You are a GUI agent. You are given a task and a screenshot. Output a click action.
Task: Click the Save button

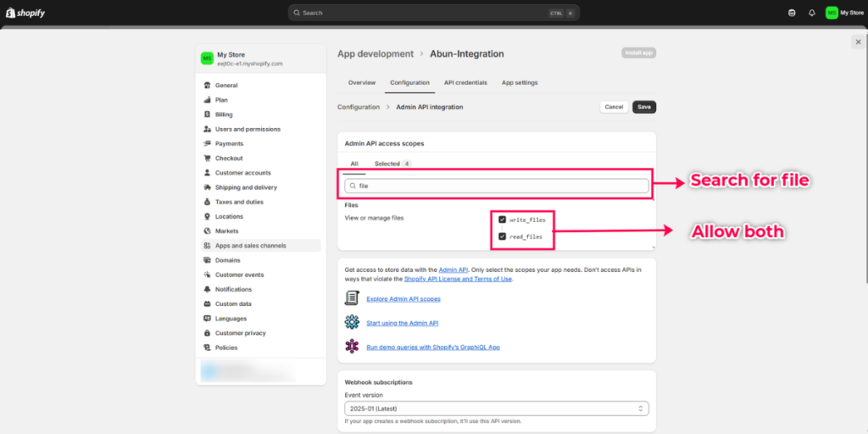(x=644, y=107)
